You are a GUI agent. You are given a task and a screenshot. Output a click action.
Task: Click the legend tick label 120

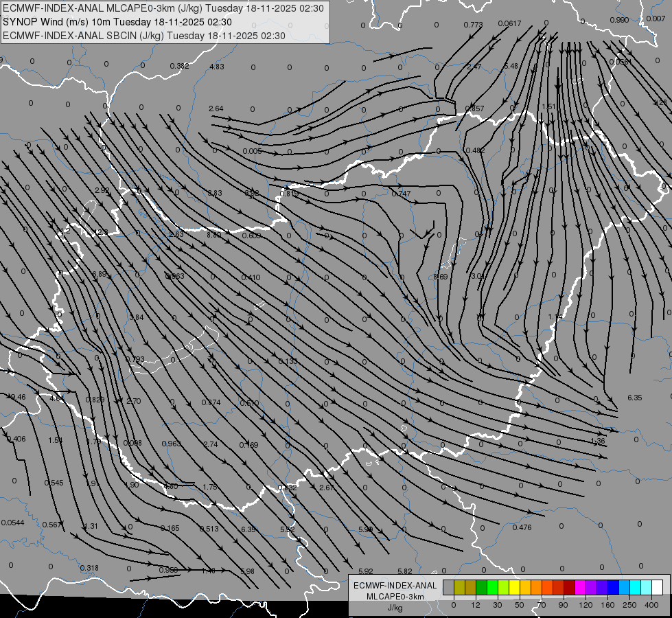(586, 605)
